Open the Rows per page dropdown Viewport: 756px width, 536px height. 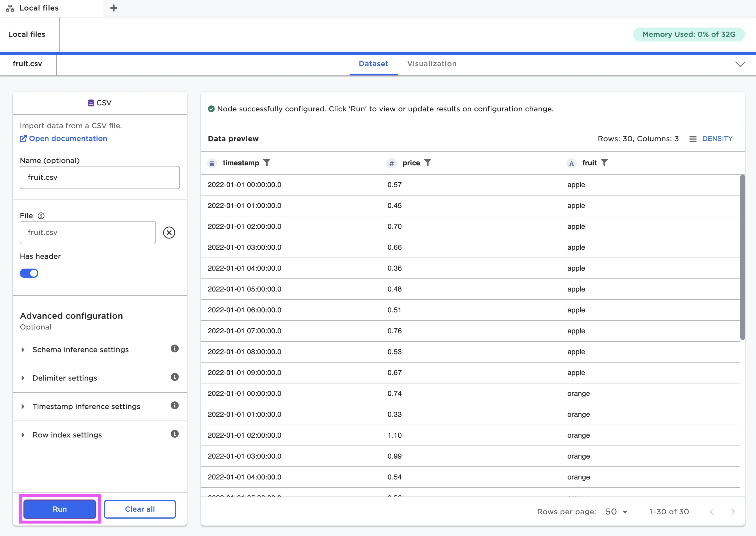coord(616,512)
